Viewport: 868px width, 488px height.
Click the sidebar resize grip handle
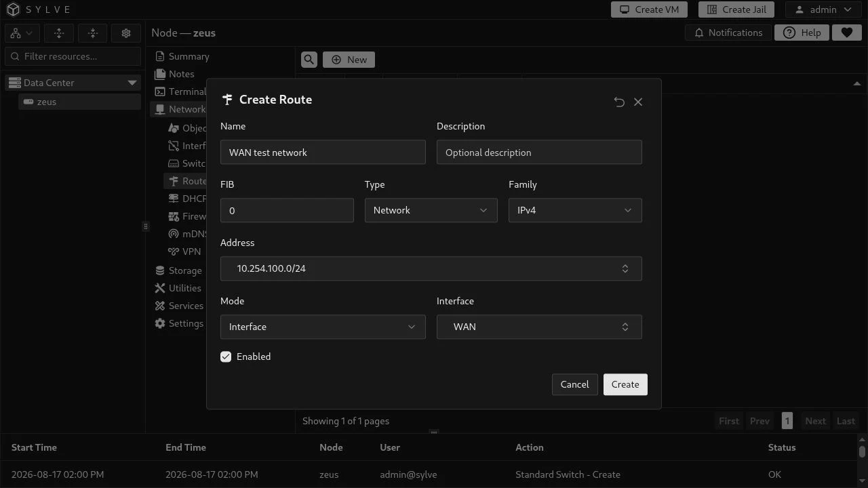tap(145, 226)
